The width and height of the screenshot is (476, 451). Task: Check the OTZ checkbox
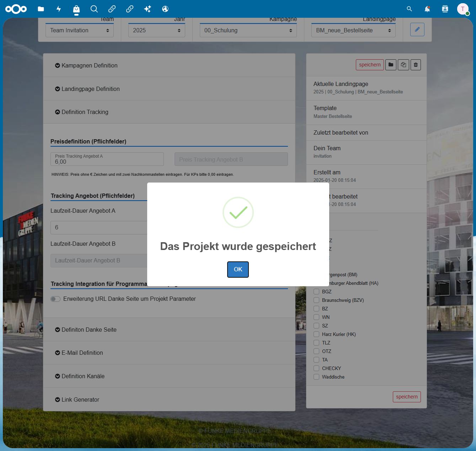coord(316,351)
